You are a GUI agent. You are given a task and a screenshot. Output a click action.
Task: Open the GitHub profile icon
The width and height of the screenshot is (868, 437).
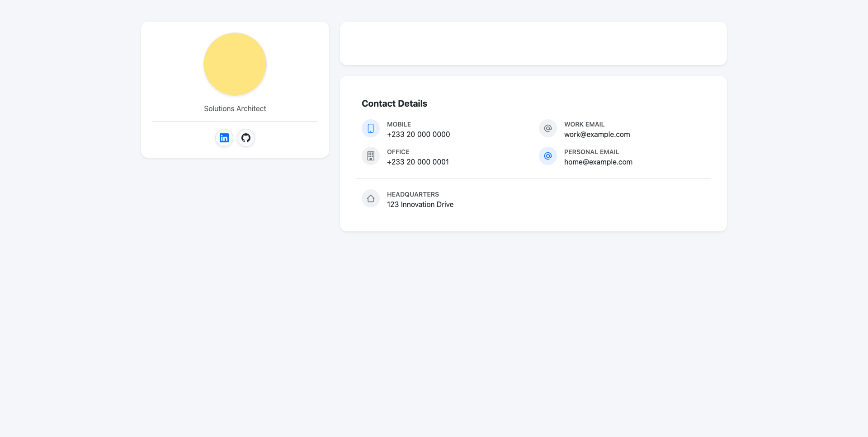246,138
